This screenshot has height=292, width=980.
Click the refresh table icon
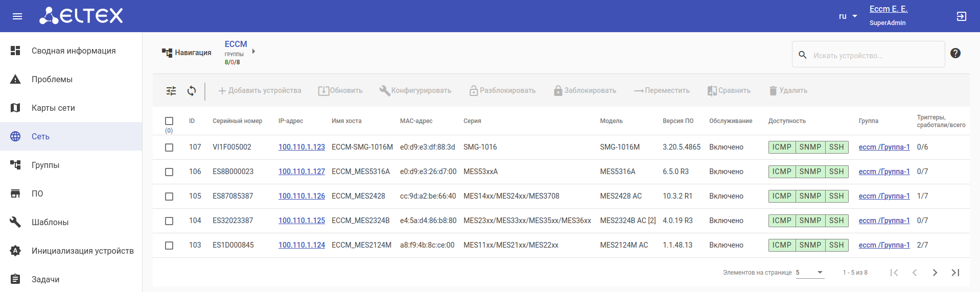[x=192, y=91]
